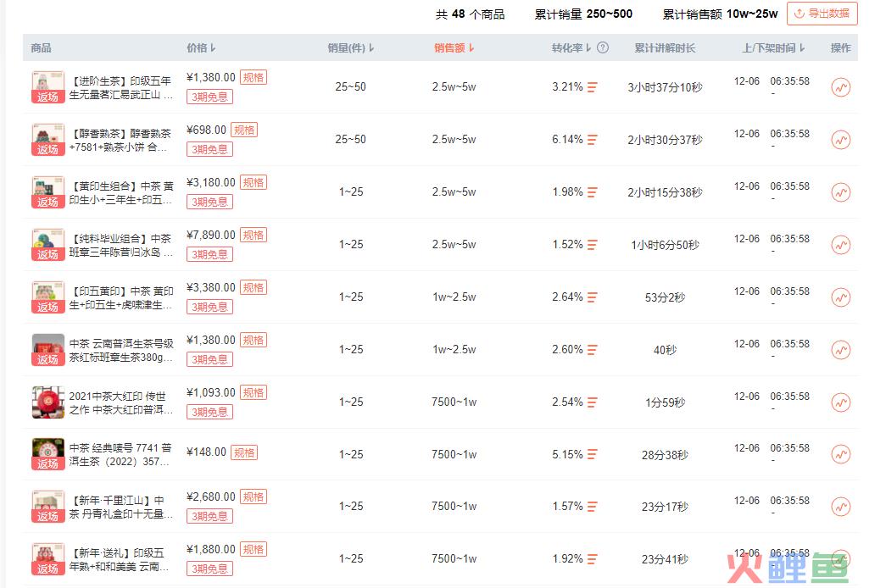
Task: Sort the table by 转化率 column
Action: pos(571,48)
